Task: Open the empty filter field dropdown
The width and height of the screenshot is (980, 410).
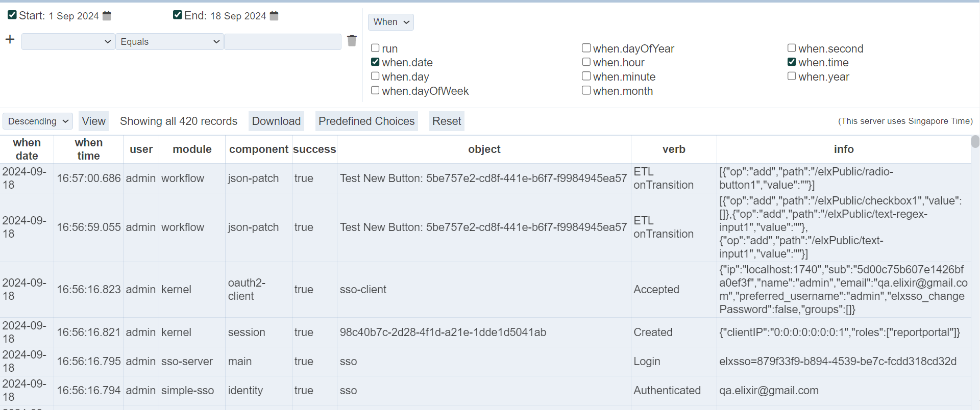Action: (x=68, y=42)
